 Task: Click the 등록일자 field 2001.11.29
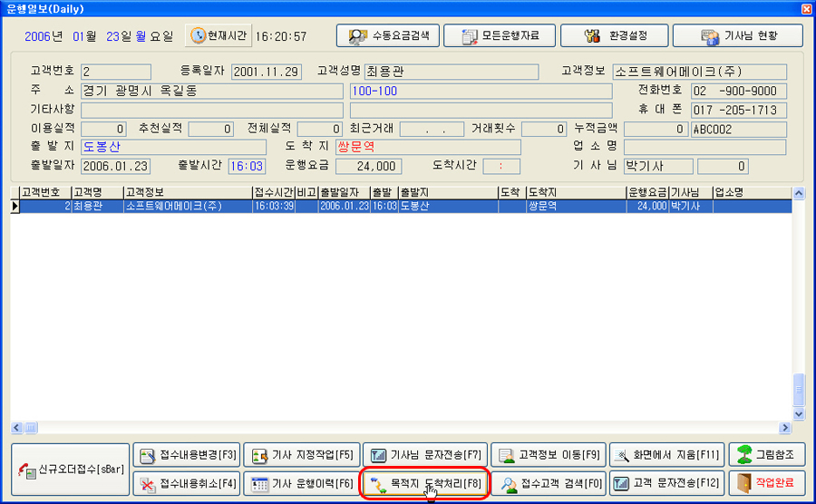(267, 72)
